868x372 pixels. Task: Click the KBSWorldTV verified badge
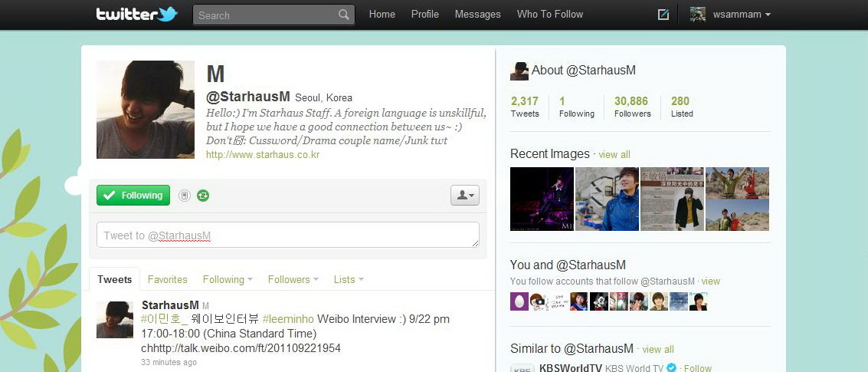click(x=673, y=368)
